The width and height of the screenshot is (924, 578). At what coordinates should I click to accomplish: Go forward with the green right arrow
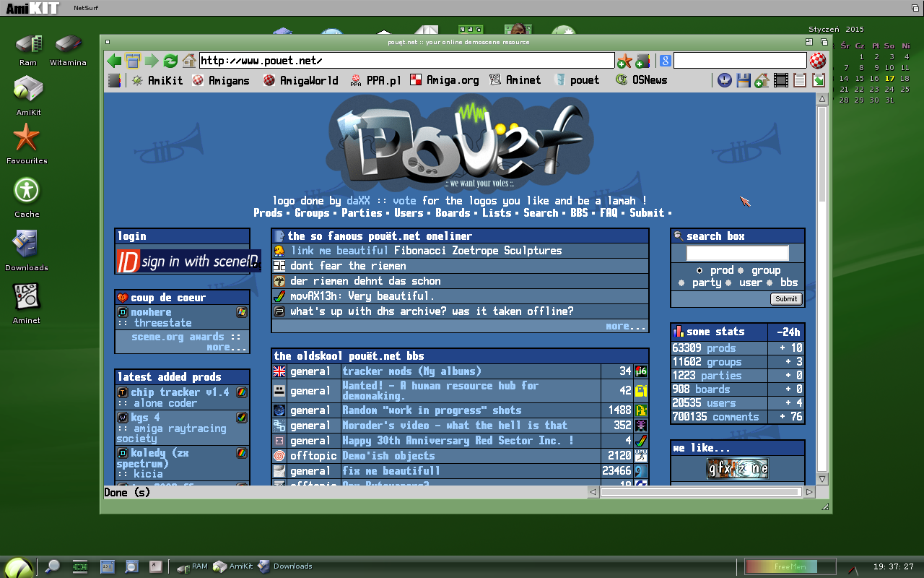point(152,61)
